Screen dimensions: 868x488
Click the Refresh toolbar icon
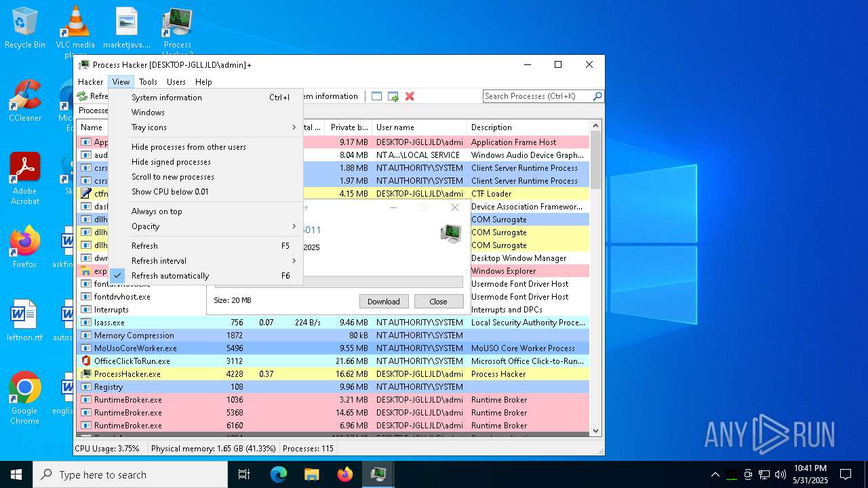82,96
